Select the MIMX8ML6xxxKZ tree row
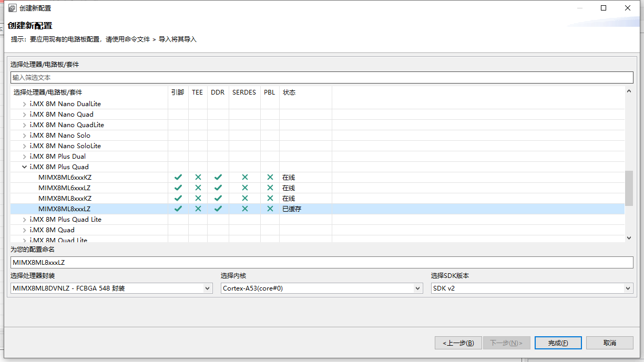The image size is (644, 362). point(318,178)
